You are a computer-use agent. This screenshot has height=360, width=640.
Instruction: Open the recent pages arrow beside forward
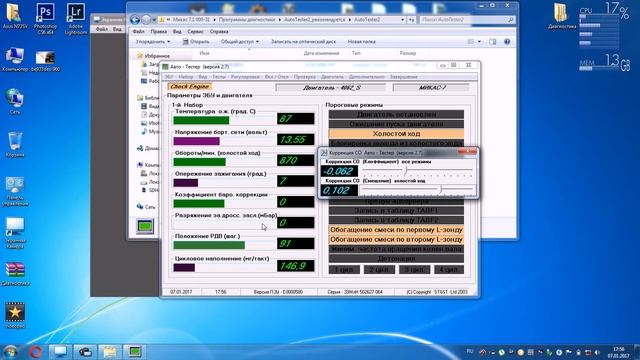(x=154, y=20)
